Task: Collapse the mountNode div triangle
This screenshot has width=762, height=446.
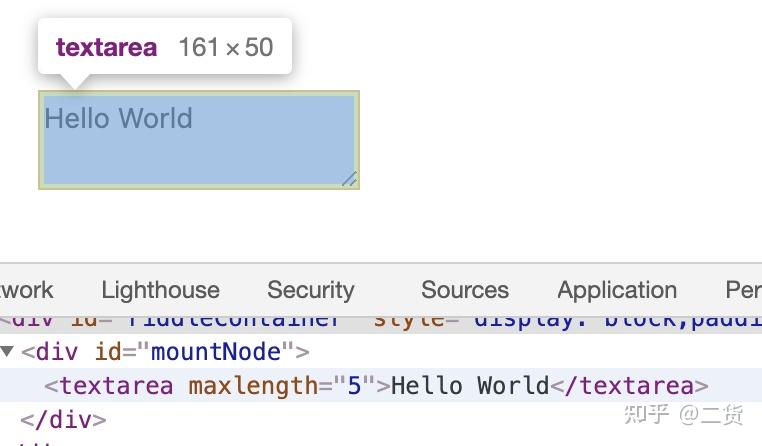Action: click(8, 352)
